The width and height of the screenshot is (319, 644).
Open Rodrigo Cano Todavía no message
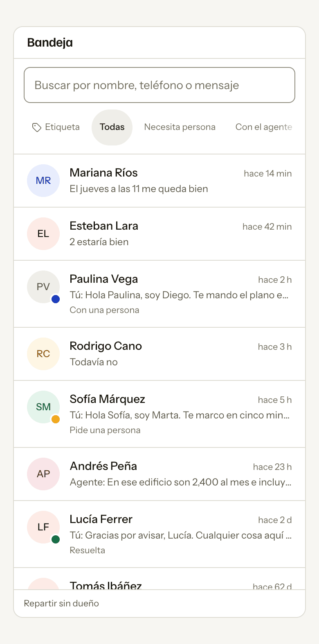(94, 362)
